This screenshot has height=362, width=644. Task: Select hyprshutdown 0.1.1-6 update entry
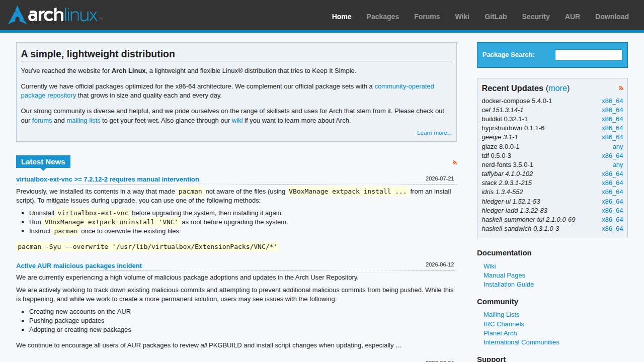[x=513, y=128]
